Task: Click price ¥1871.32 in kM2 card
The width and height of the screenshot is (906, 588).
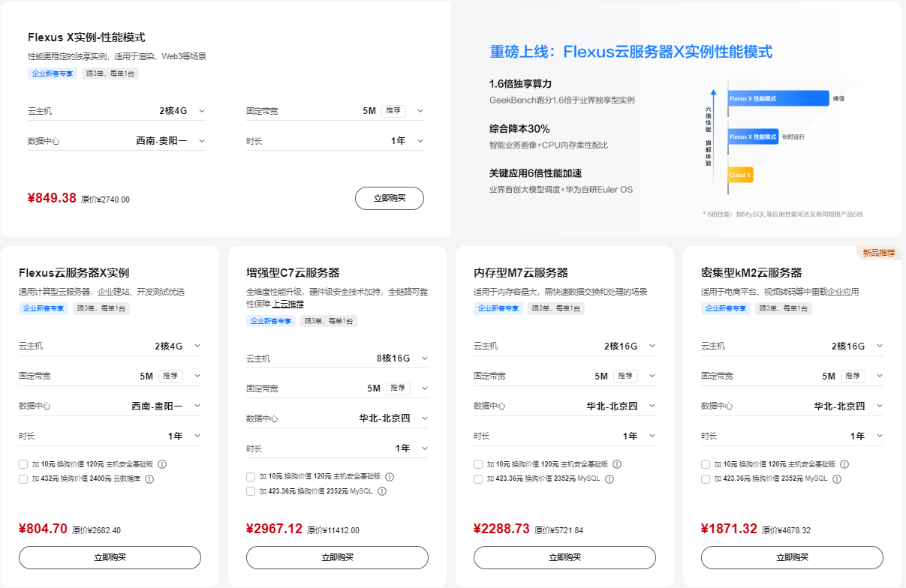Action: point(729,529)
